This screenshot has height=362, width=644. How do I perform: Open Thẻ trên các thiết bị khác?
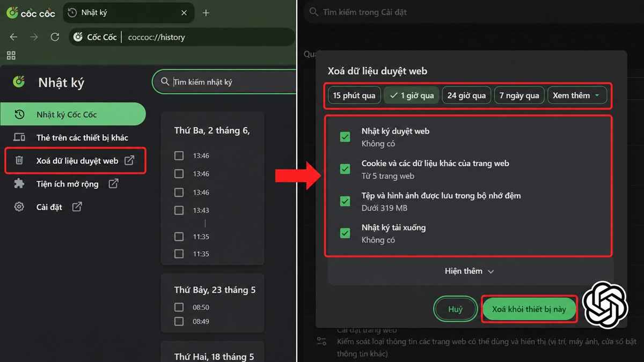click(72, 137)
